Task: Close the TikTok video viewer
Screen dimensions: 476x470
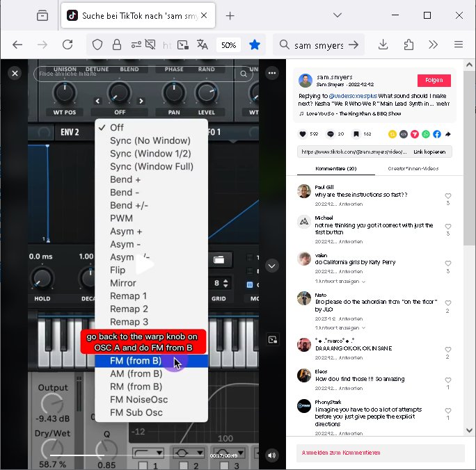Action: click(14, 72)
